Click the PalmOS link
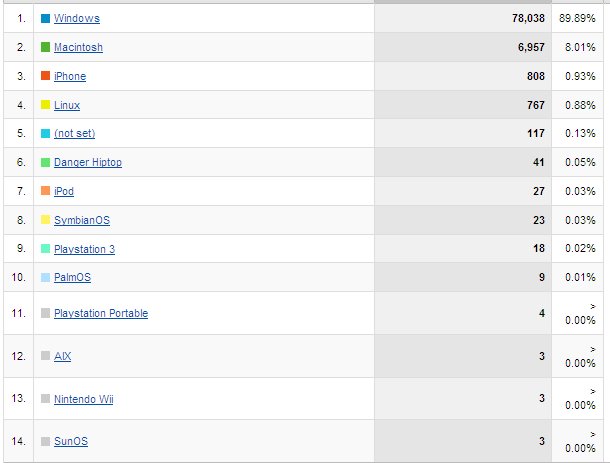 [72, 278]
